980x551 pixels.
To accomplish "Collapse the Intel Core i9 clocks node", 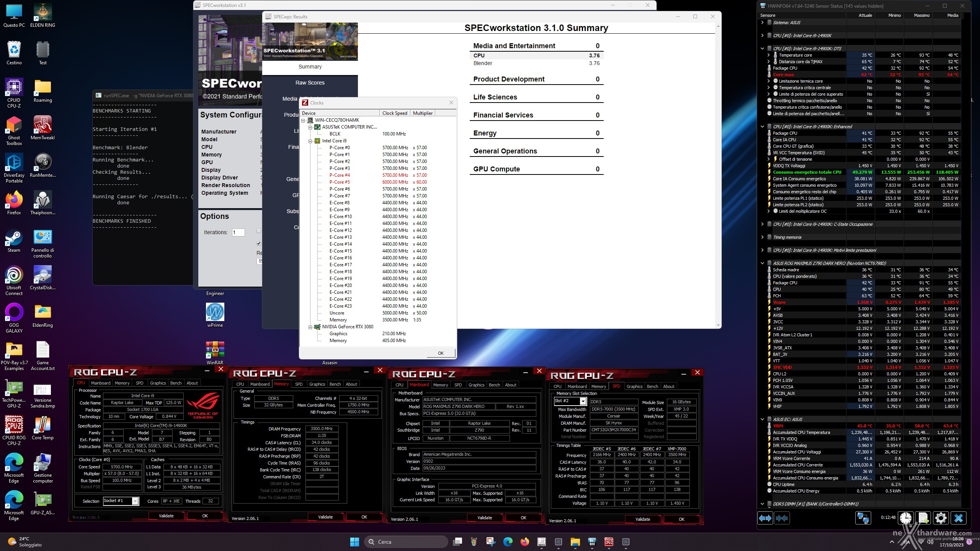I will [x=310, y=141].
